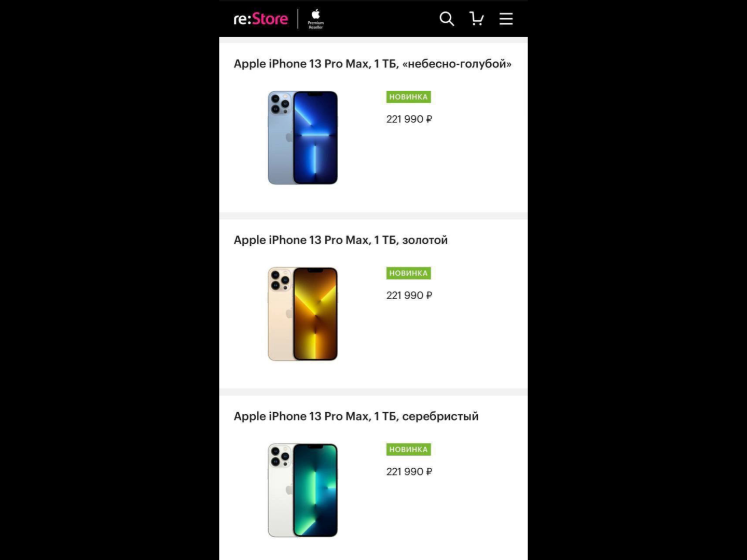
Task: Click the НОВИНКА badge on the blue iPhone
Action: (x=408, y=97)
